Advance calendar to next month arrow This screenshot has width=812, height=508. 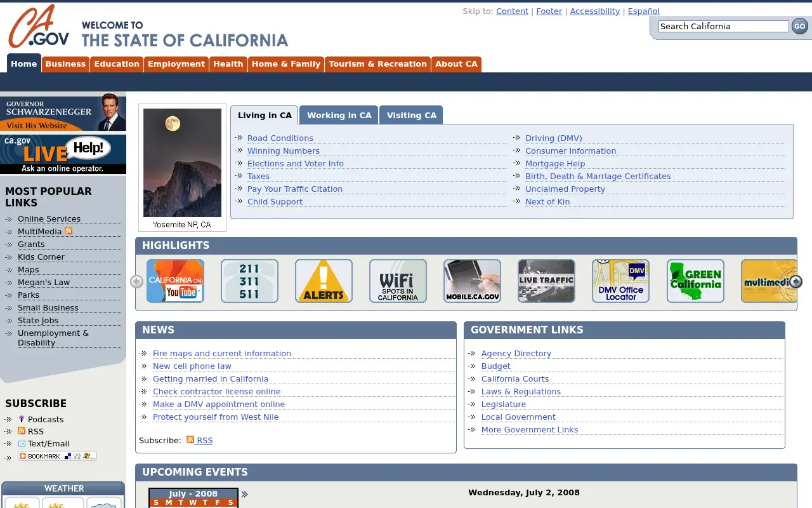(x=244, y=494)
